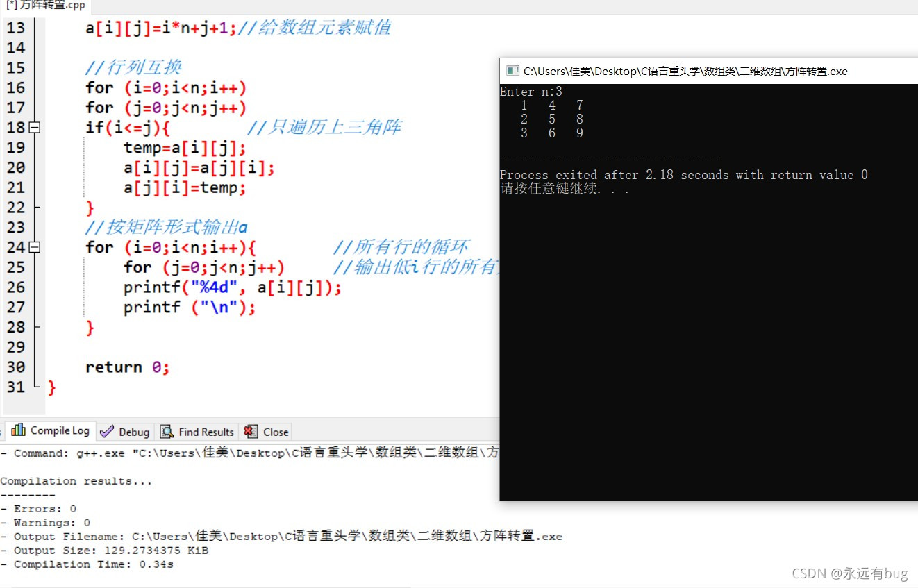The image size is (918, 588).
Task: Place cursor on a[i][j]=a[j][i]; line
Action: point(199,168)
